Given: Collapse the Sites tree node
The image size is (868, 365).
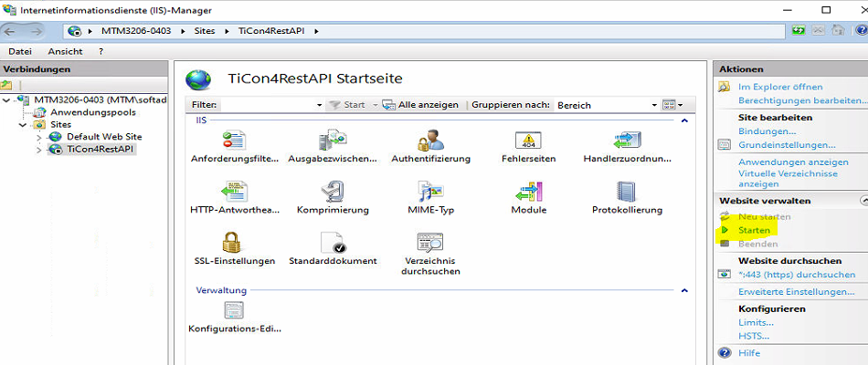Looking at the screenshot, I should (24, 125).
